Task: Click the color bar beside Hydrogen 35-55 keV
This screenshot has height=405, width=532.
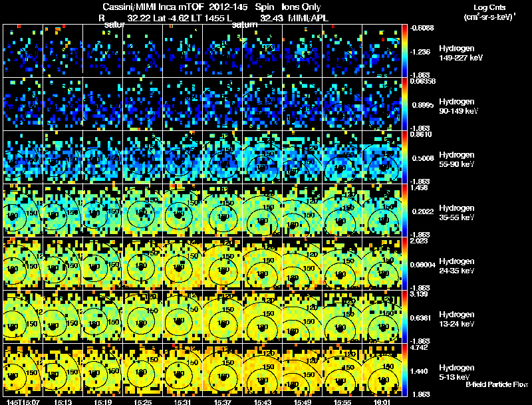Action: click(x=404, y=210)
